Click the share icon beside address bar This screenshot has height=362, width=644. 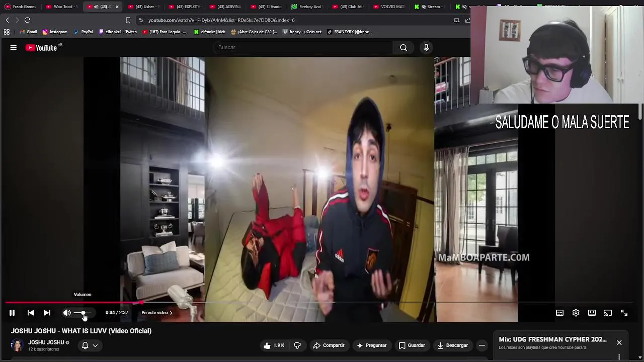point(467,20)
